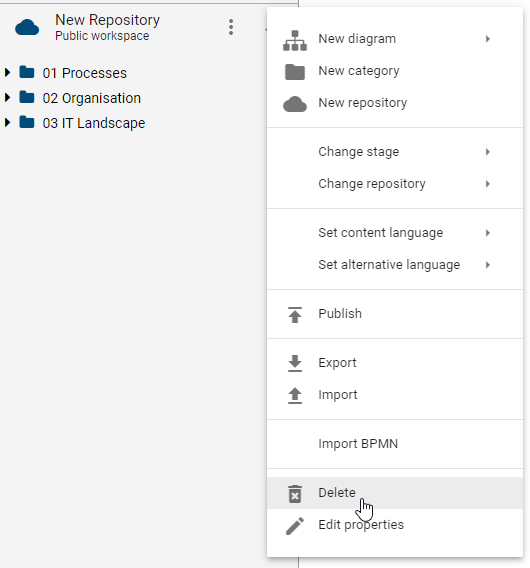Click the New repository cloud icon in menu
530x568 pixels.
click(295, 104)
